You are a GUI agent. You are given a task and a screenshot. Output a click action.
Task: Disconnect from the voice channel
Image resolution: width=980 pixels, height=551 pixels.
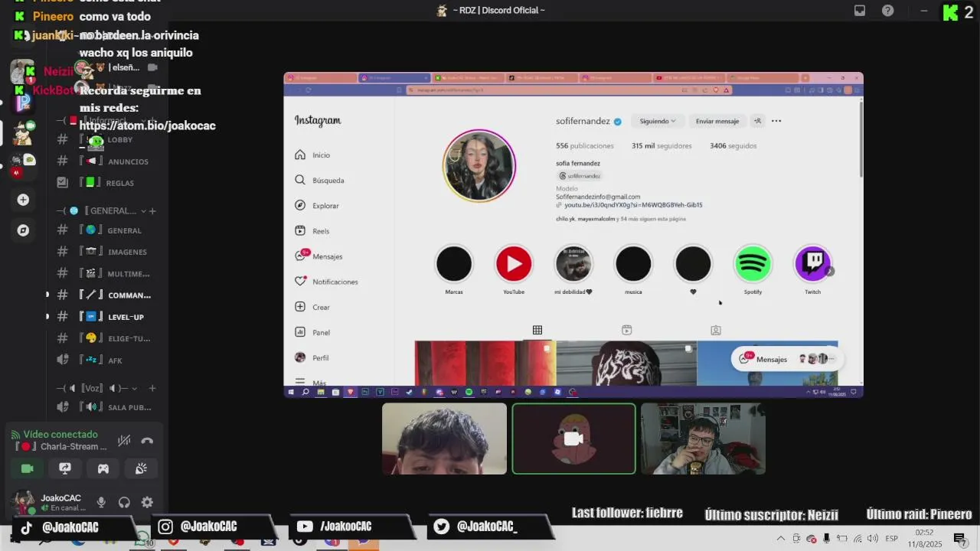pos(147,441)
